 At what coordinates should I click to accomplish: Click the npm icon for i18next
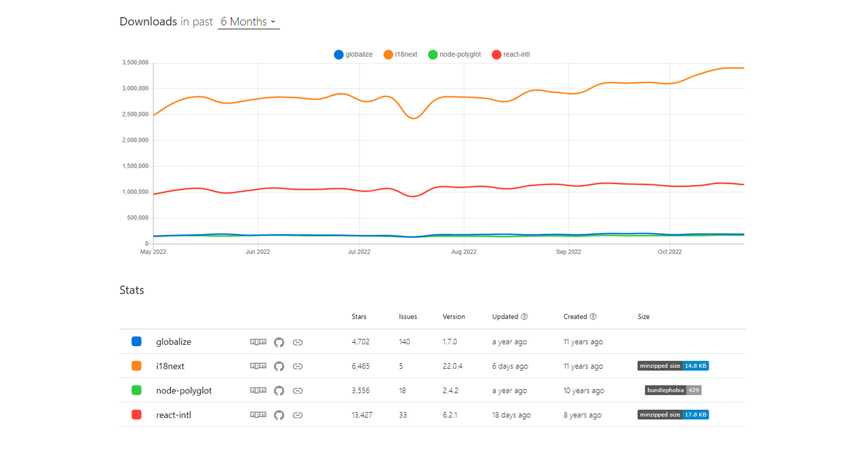tap(258, 366)
